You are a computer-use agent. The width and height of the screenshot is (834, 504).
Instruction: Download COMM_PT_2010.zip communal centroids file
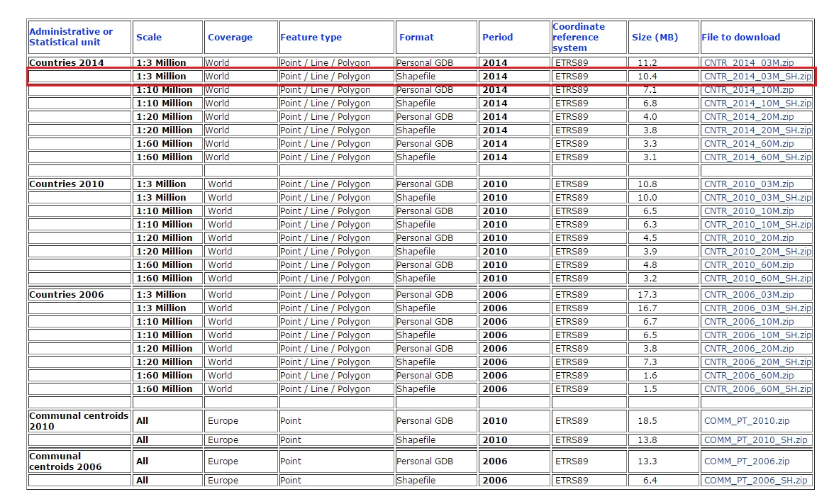click(740, 420)
